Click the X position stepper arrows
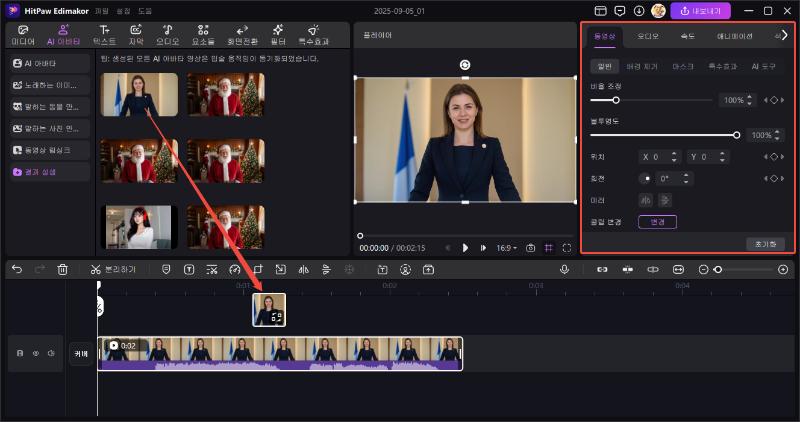 pyautogui.click(x=674, y=157)
